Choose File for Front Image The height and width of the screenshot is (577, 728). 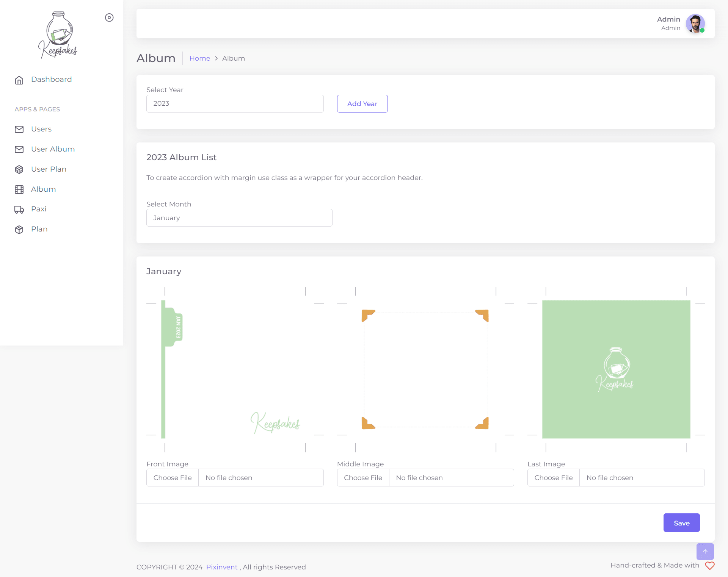[x=173, y=478]
